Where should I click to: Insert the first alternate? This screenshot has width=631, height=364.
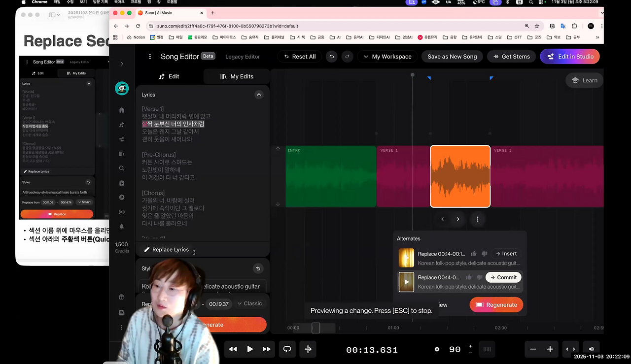pos(506,254)
